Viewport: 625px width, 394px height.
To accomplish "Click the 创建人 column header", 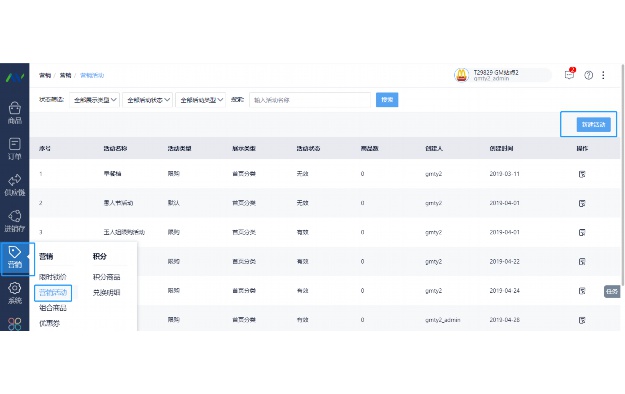I will [434, 148].
